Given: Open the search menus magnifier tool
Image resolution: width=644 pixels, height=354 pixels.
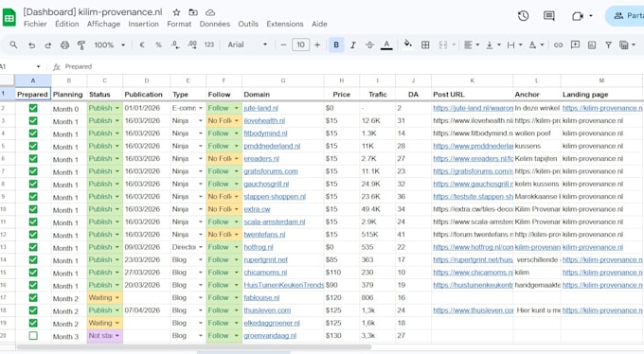Looking at the screenshot, I should click(13, 44).
